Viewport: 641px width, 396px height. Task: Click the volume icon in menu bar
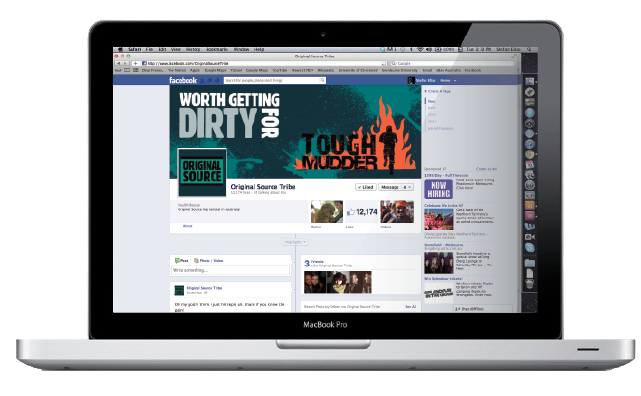click(x=429, y=49)
